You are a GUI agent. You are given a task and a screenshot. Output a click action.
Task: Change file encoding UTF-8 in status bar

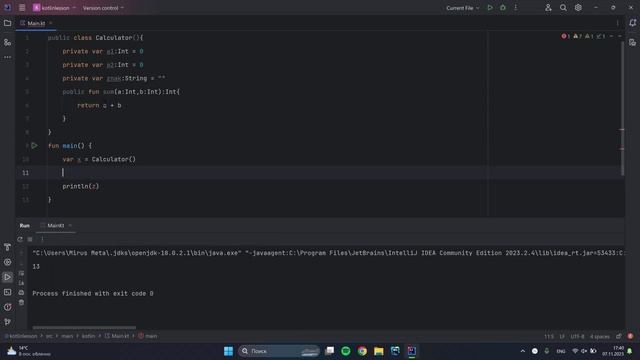point(577,337)
